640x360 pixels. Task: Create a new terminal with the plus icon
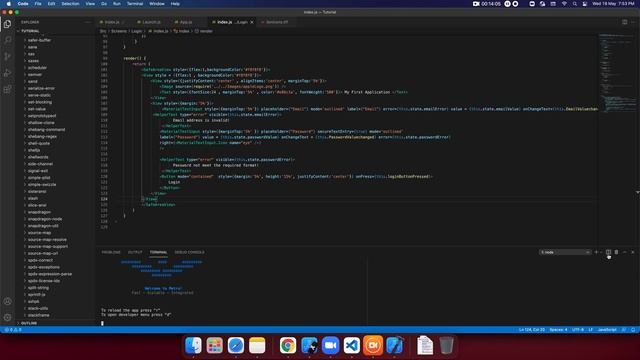click(x=596, y=252)
